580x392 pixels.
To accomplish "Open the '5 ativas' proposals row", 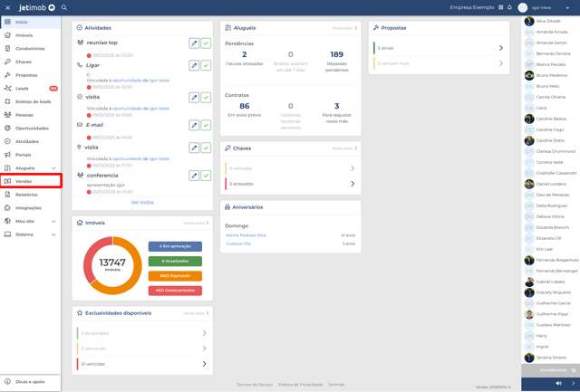I will point(439,48).
